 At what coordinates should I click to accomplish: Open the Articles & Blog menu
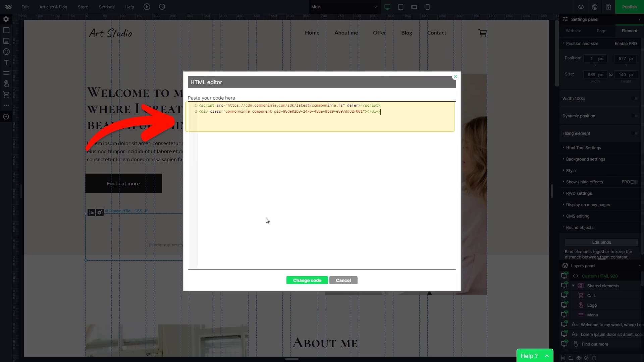click(53, 7)
